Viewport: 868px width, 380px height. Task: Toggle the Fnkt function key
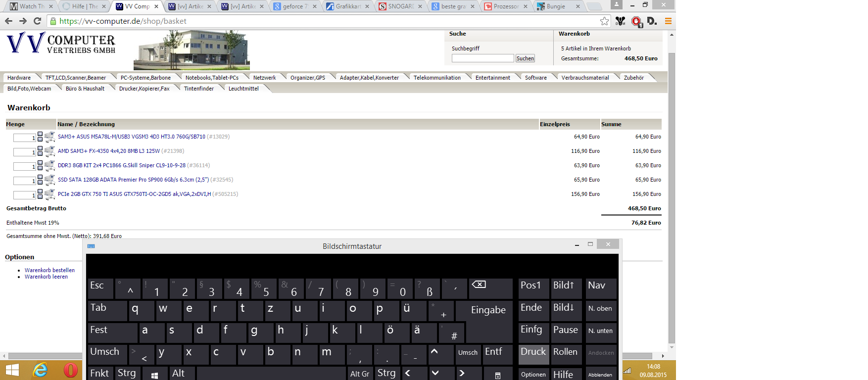coord(100,373)
